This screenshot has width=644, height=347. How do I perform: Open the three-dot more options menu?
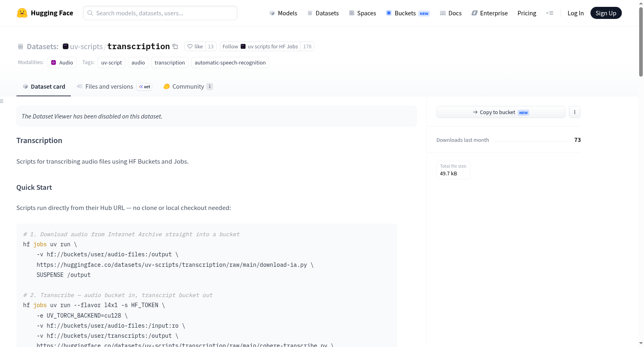575,112
